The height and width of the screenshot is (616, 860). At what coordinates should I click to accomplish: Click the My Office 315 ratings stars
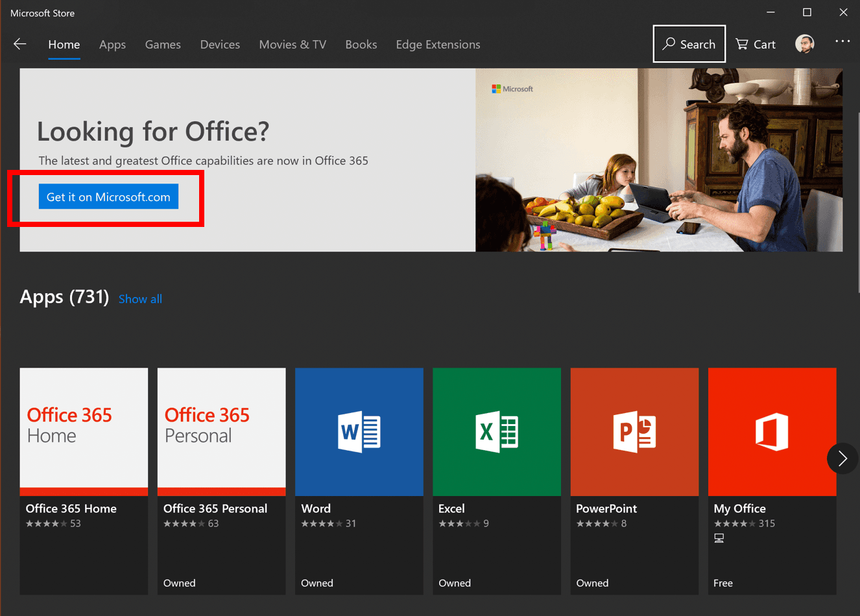coord(735,523)
